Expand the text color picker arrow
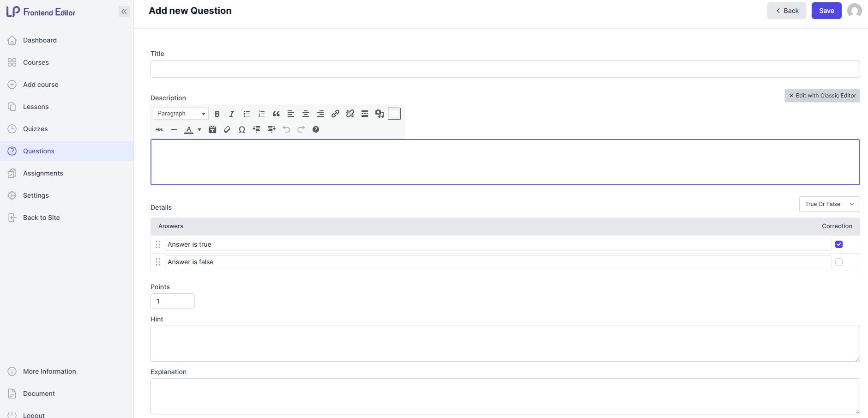The width and height of the screenshot is (868, 418). point(199,130)
